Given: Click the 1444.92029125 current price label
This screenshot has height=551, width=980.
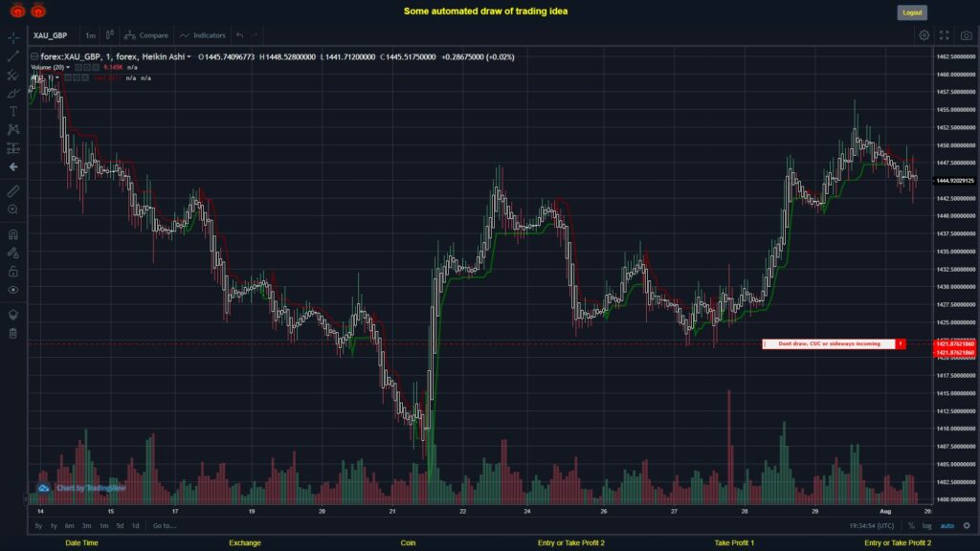Looking at the screenshot, I should tap(954, 181).
